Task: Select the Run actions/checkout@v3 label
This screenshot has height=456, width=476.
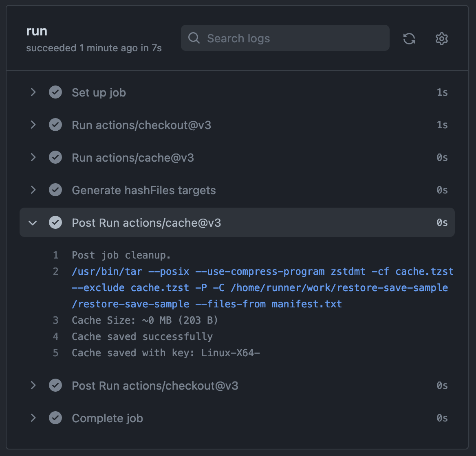Action: coord(141,125)
